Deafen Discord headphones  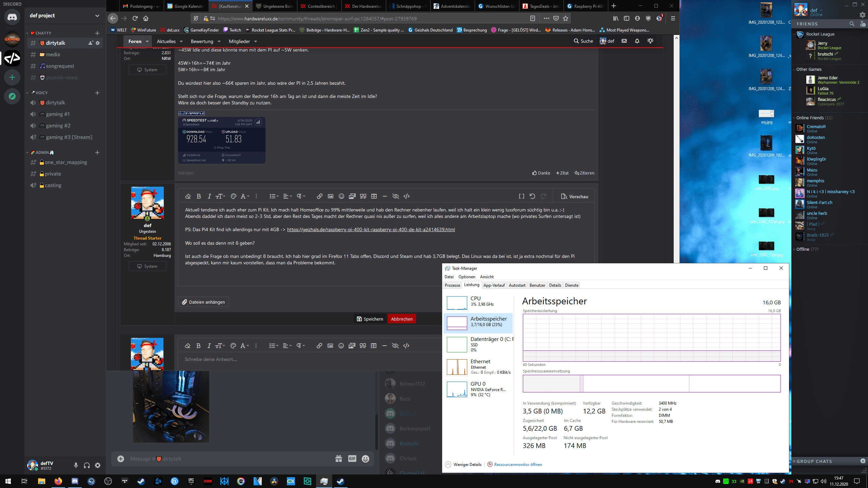coord(87,465)
